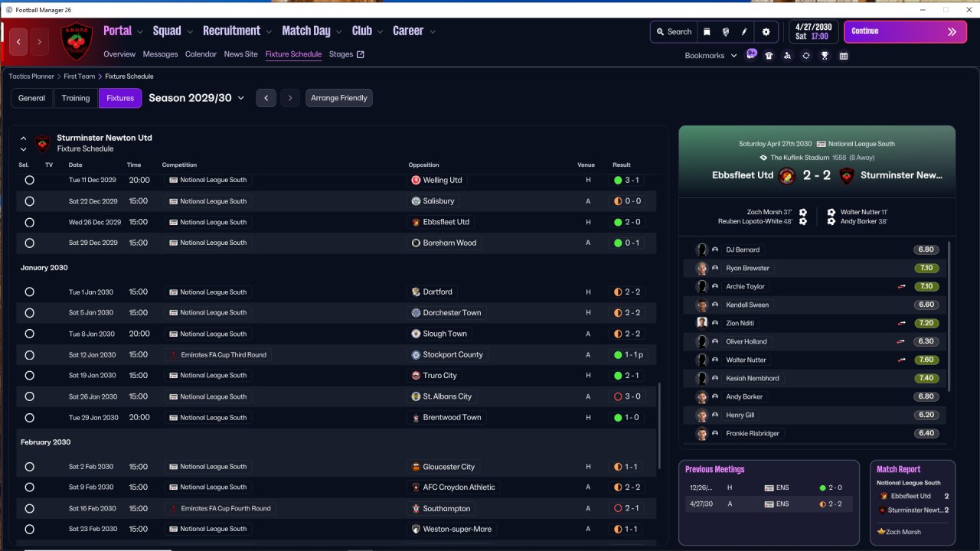The height and width of the screenshot is (551, 980).
Task: Click the Ebbsfleet Utd crest in match panel
Action: [787, 176]
